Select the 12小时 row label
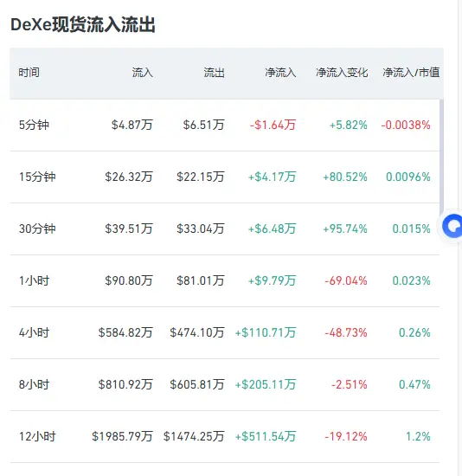This screenshot has height=476, width=462. click(37, 436)
